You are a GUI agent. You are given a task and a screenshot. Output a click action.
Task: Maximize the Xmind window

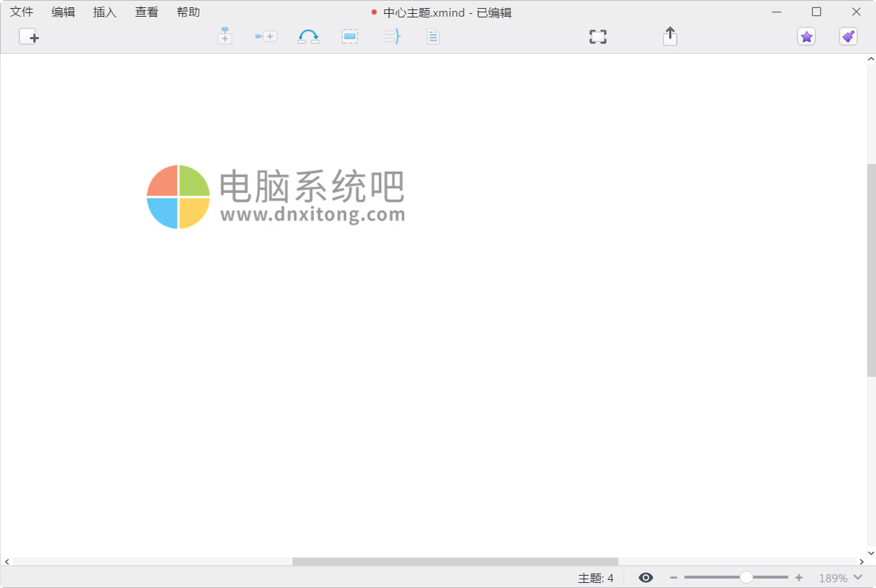[x=816, y=12]
